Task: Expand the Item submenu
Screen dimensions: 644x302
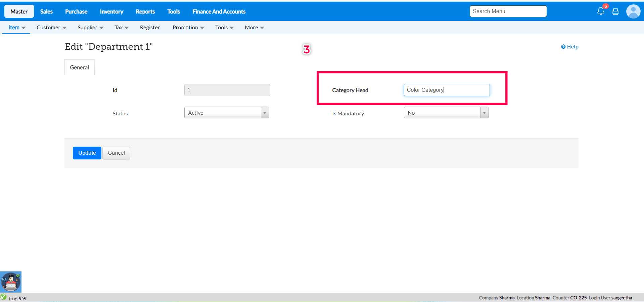Action: 16,28
